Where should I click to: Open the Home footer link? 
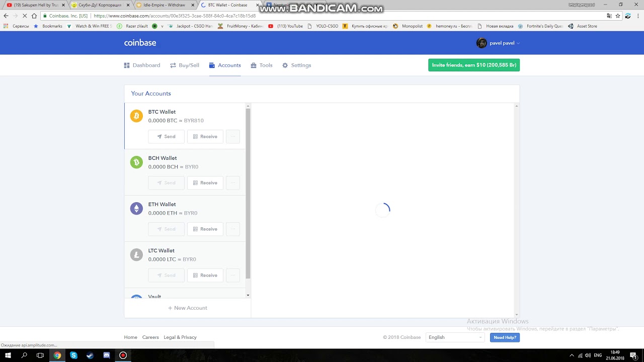(x=130, y=337)
